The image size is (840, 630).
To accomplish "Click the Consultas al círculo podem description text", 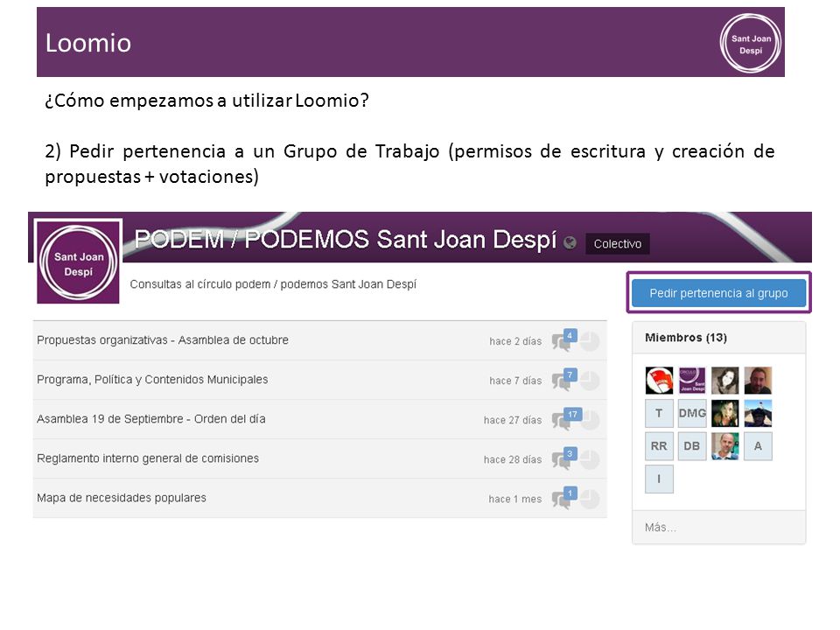I will coord(273,284).
